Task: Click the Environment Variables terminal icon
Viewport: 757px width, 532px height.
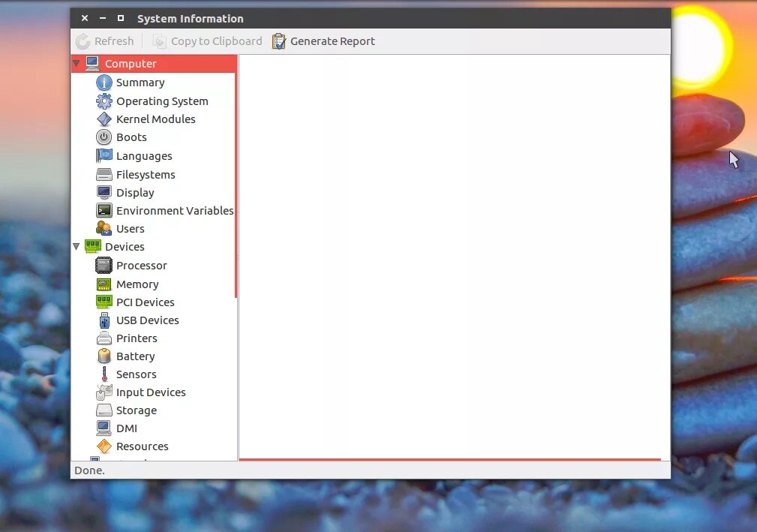Action: tap(104, 211)
